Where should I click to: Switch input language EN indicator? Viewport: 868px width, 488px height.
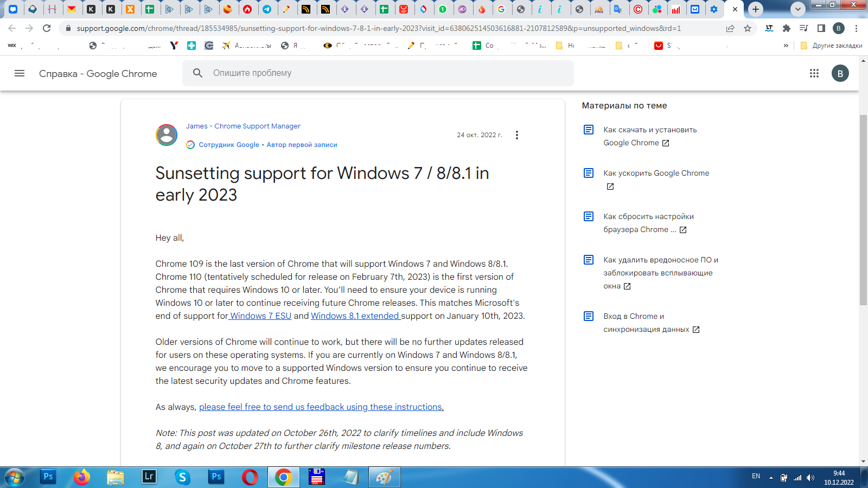(x=756, y=476)
